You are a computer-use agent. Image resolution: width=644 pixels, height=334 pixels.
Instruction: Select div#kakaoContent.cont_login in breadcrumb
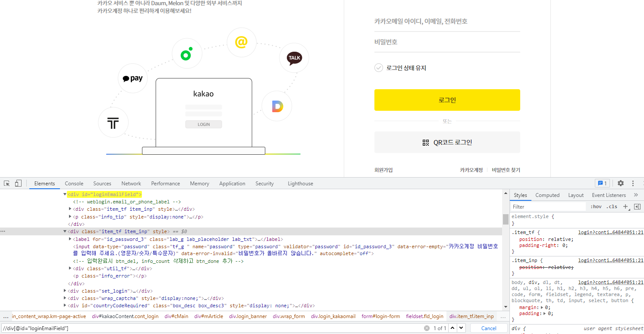click(126, 316)
